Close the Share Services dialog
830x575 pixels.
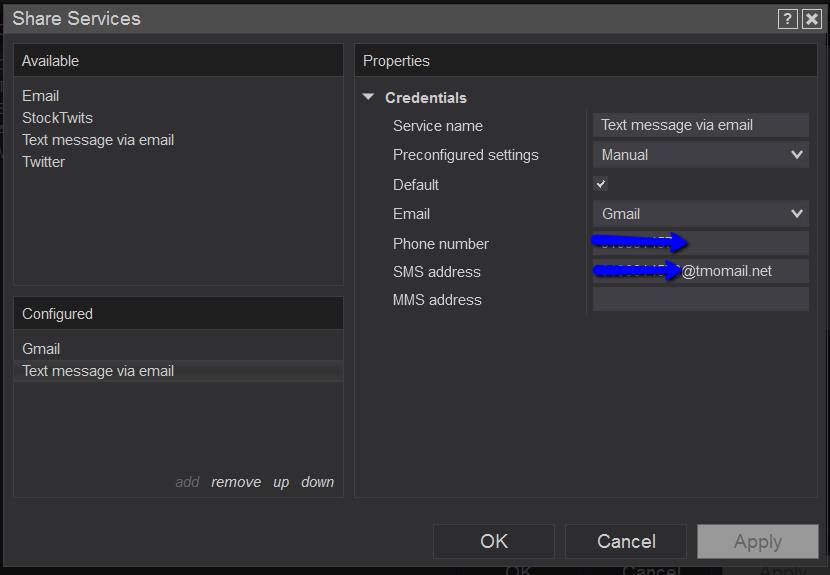tap(812, 19)
